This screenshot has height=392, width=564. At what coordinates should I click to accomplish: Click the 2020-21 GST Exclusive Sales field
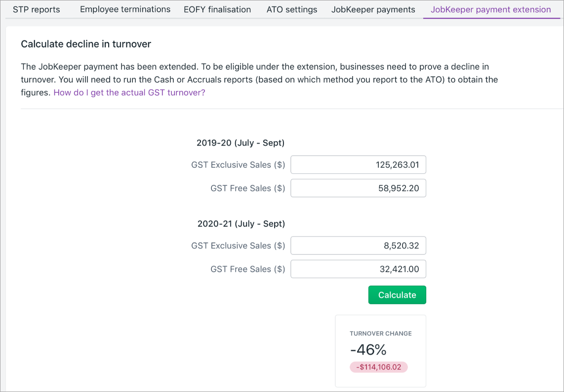coord(358,246)
